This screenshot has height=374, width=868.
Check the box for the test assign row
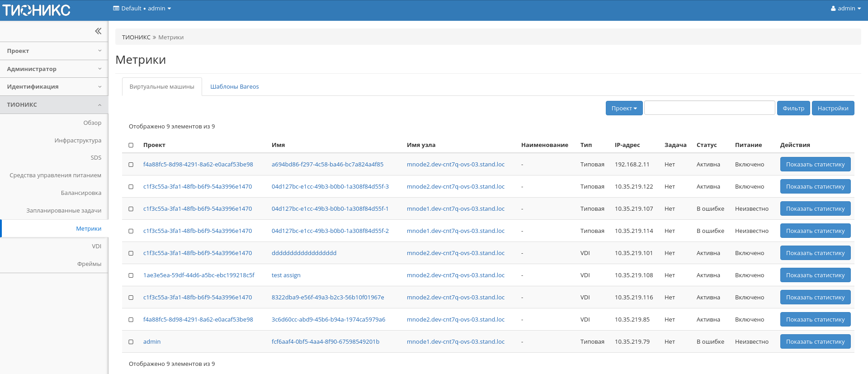tap(131, 275)
